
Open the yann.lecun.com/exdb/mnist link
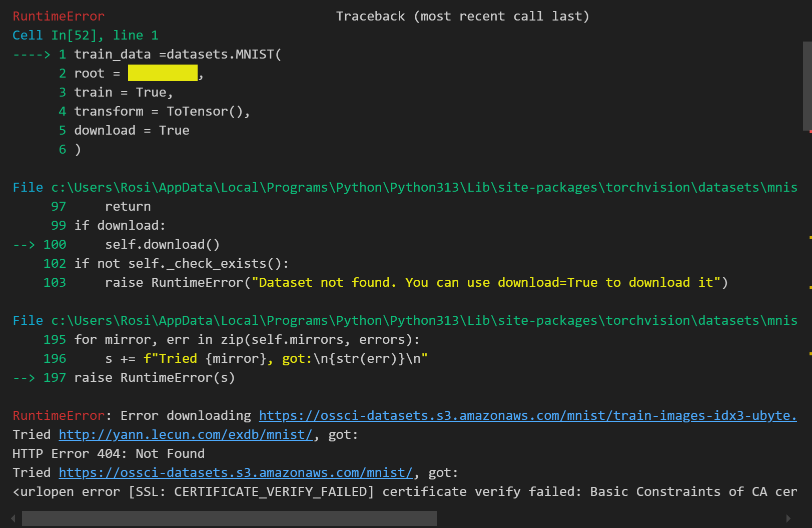[186, 435]
